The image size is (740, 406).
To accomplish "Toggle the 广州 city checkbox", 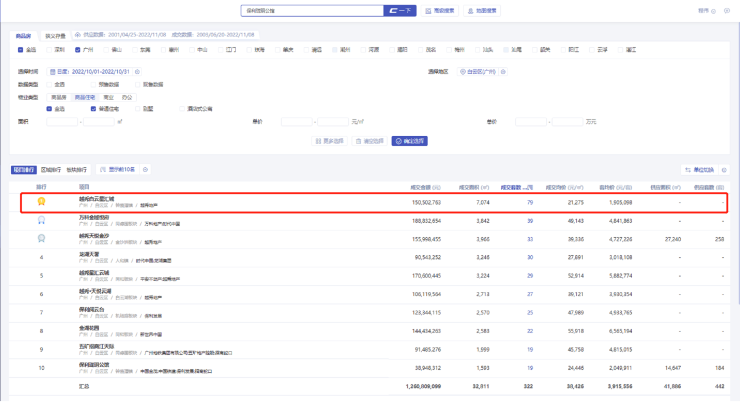I will 77,48.
